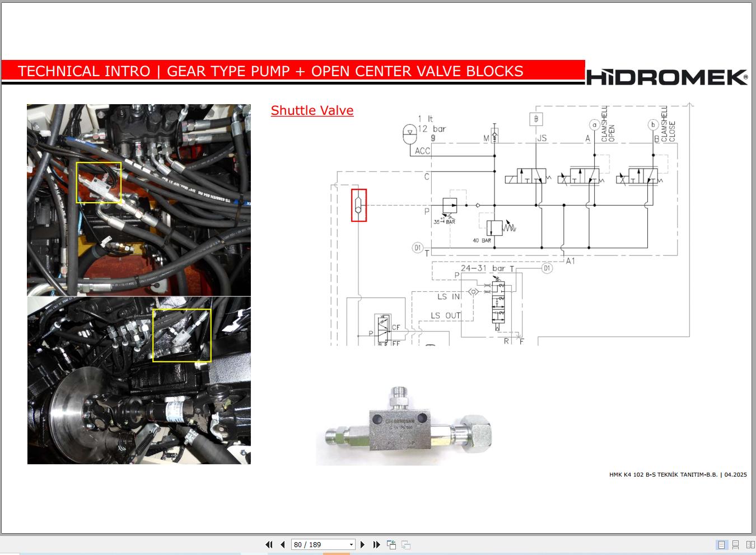This screenshot has width=756, height=555.
Task: Switch to single page view
Action: coord(722,544)
